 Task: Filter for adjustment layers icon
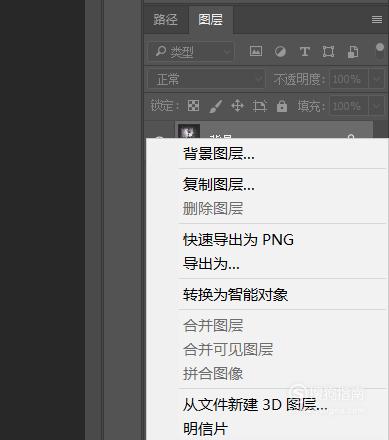click(280, 52)
